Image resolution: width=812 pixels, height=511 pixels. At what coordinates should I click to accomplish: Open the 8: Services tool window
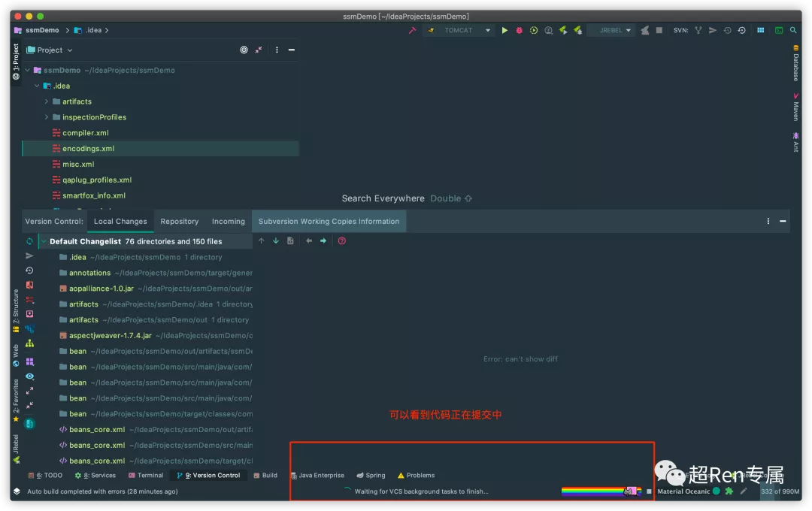click(95, 475)
